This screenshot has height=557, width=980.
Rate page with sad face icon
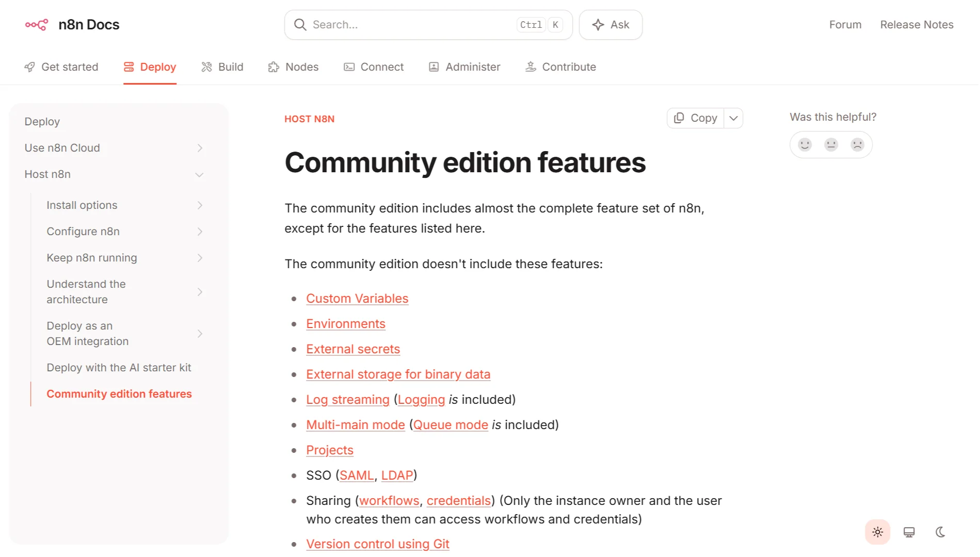coord(858,144)
